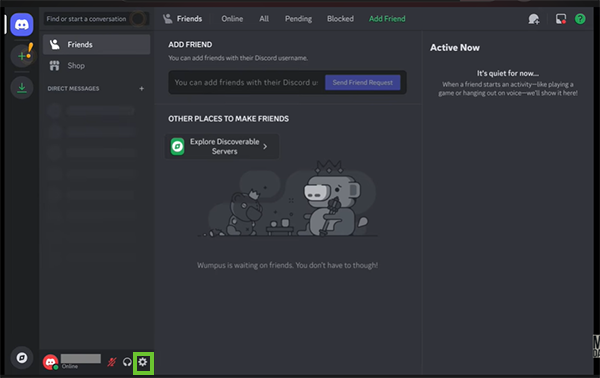Switch to the Blocked tab
Viewport: 600px width, 378px height.
[340, 19]
